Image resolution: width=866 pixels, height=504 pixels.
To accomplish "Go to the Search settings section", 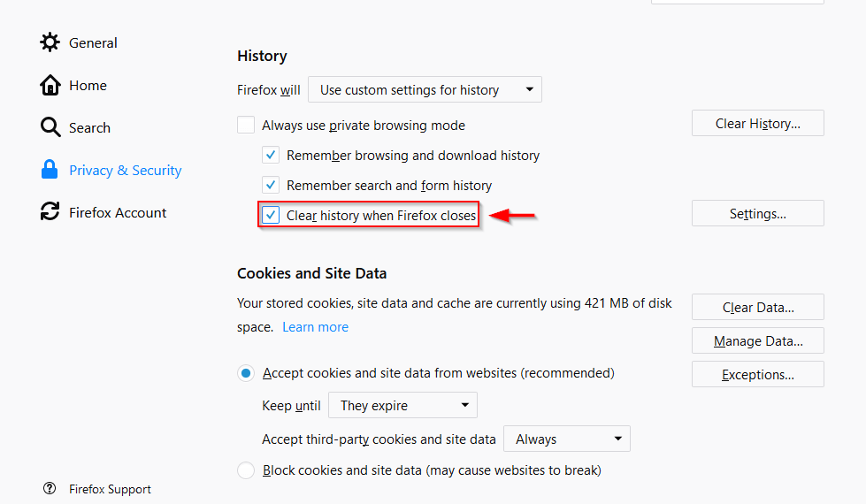I will click(x=89, y=127).
